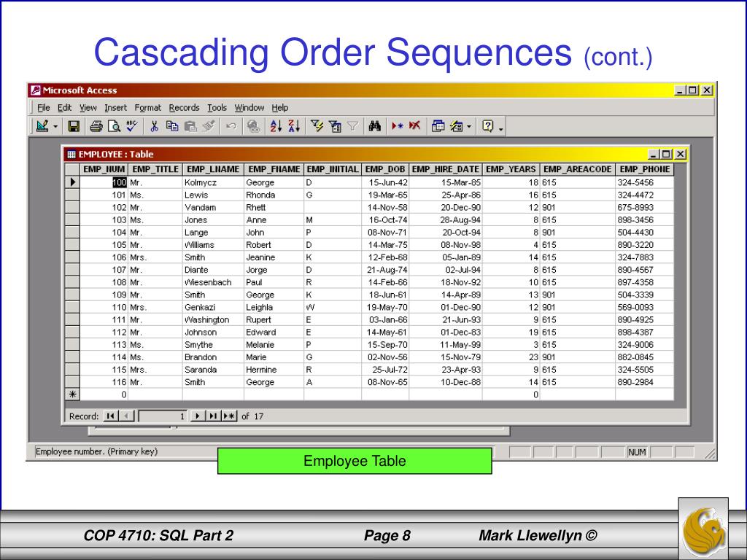Open the Insert menu
The height and width of the screenshot is (560, 747).
(x=116, y=108)
